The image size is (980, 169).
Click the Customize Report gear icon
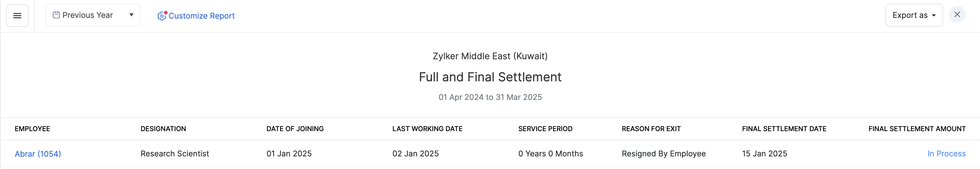point(162,16)
